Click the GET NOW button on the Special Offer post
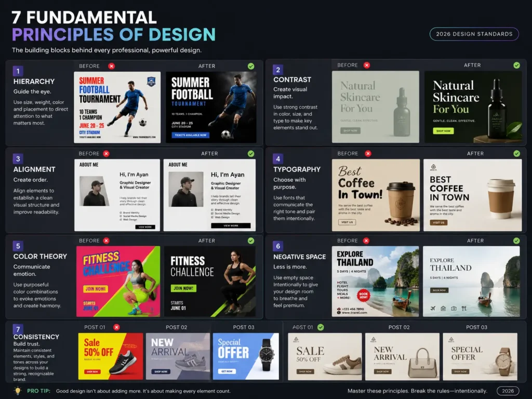Image resolution: width=532 pixels, height=399 pixels. tap(227, 371)
